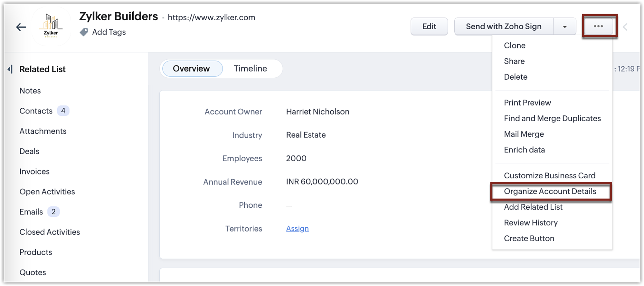Image resolution: width=644 pixels, height=286 pixels.
Task: Open Invoices in the Related List
Action: pyautogui.click(x=34, y=172)
